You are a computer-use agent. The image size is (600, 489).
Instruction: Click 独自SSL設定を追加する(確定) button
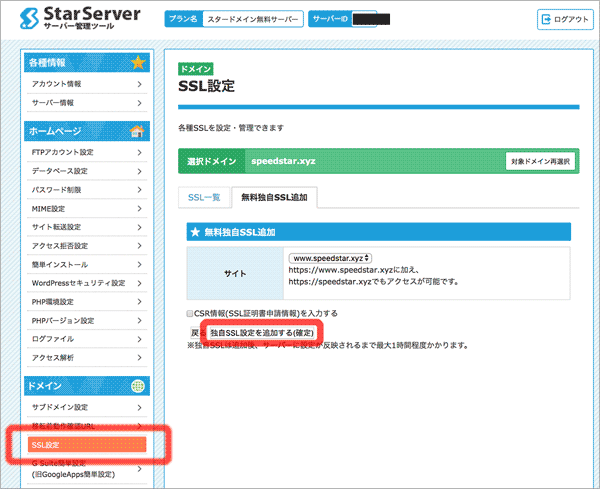click(262, 333)
